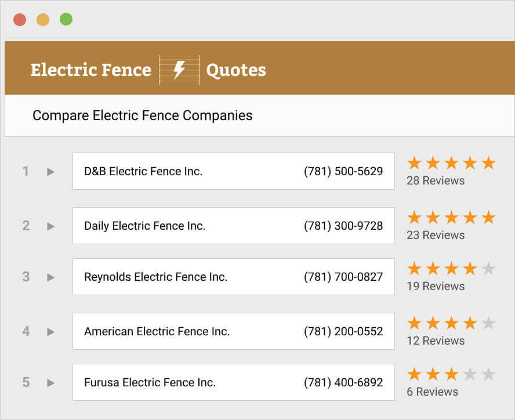Expand the Reynolds Electric Fence listing
Screen dimensions: 515x420
point(50,277)
